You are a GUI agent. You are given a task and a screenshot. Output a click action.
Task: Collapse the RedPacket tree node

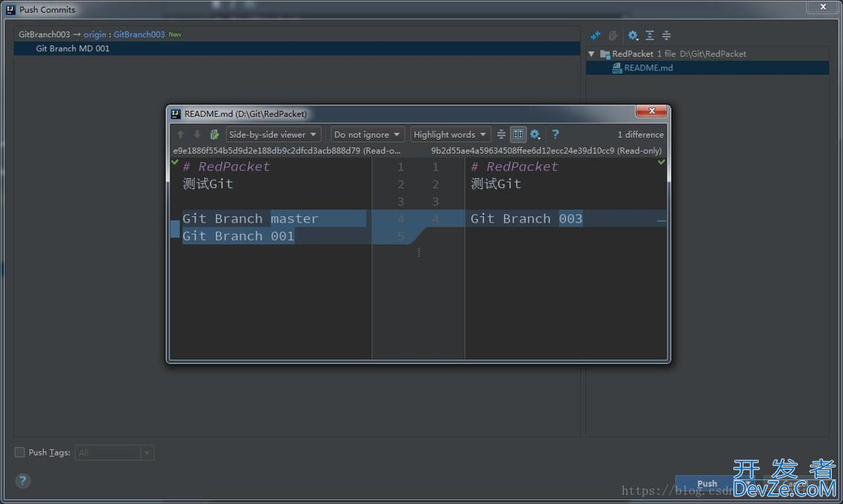[592, 54]
